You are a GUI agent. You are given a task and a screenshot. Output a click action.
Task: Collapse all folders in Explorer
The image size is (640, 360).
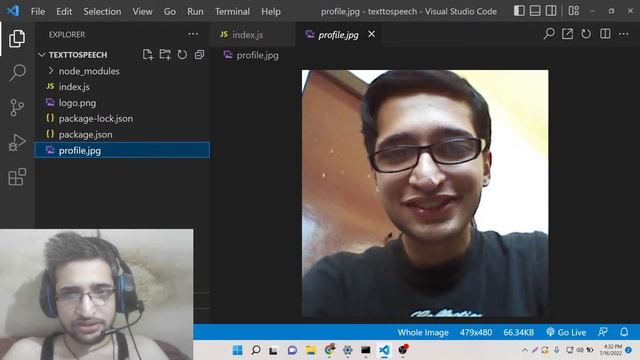tap(199, 55)
